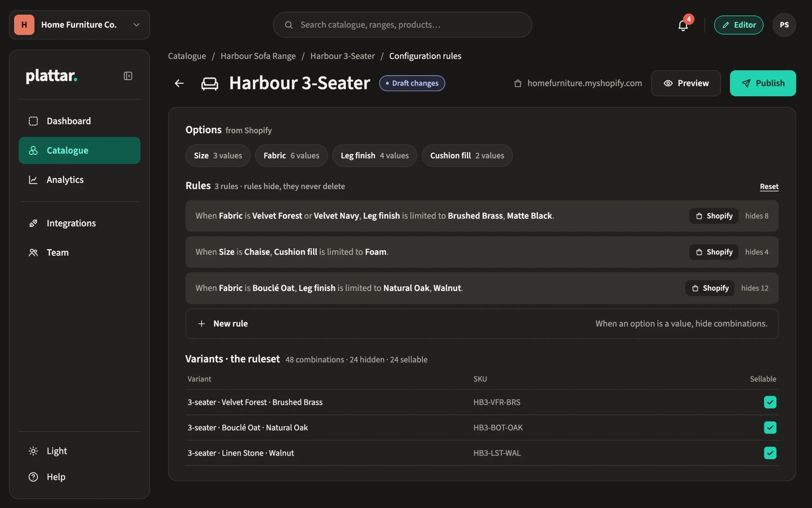Image resolution: width=812 pixels, height=508 pixels.
Task: Click the Shopify bag icon near store URL
Action: [x=518, y=83]
